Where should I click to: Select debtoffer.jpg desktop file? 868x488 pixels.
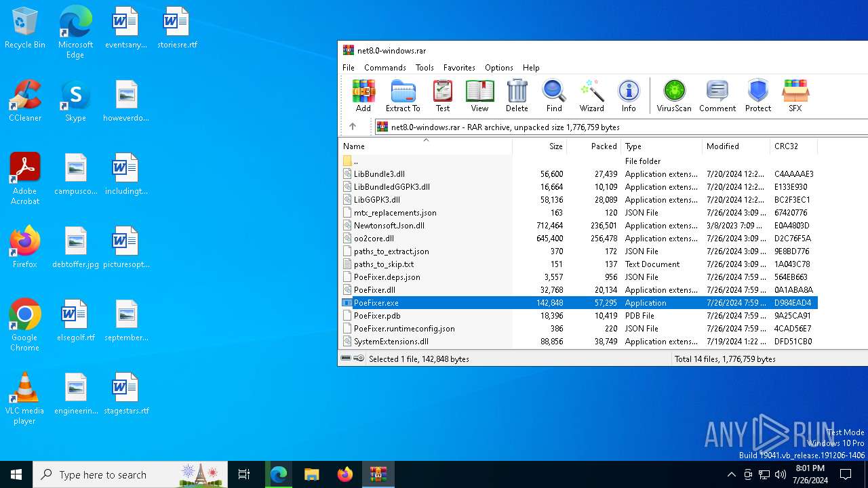pos(75,247)
